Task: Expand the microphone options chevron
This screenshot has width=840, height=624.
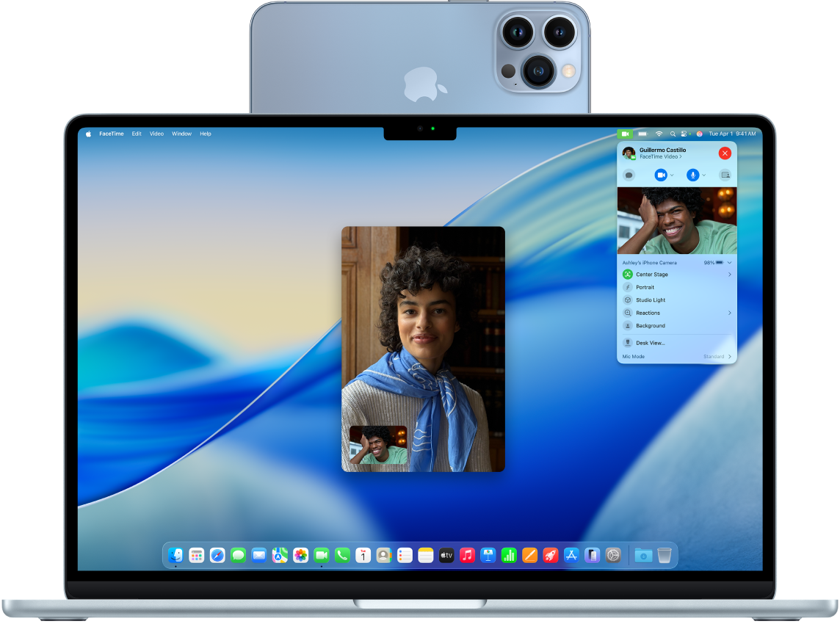Action: click(x=703, y=175)
